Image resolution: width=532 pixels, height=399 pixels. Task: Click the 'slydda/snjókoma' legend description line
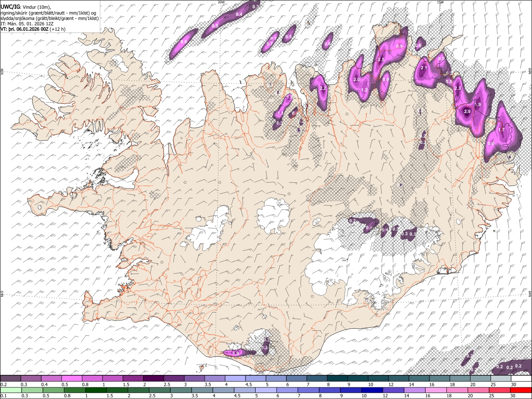(50, 18)
